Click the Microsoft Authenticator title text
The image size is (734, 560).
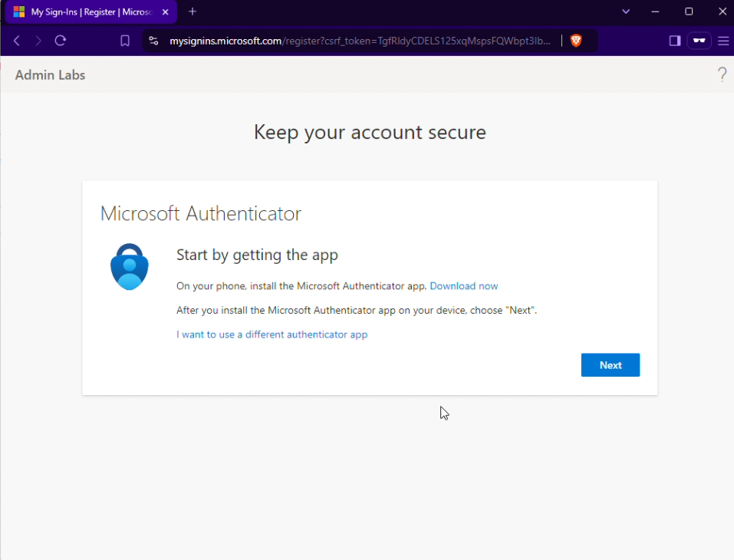[x=201, y=213]
